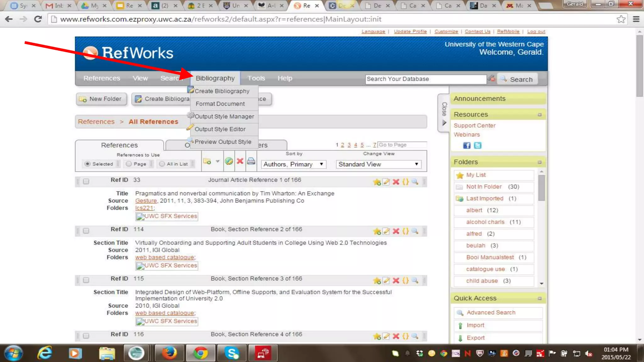
Task: Open the Twitter icon under Resources
Action: [478, 145]
